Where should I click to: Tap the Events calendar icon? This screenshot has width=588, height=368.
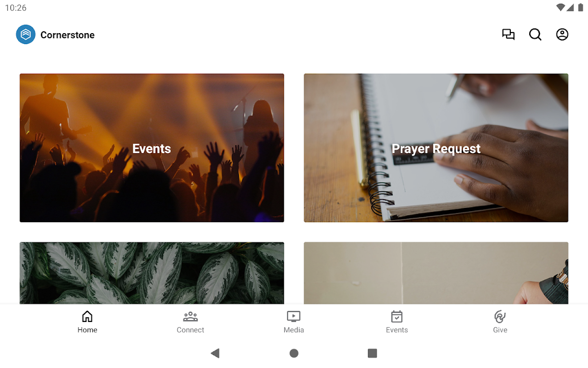pos(397,316)
